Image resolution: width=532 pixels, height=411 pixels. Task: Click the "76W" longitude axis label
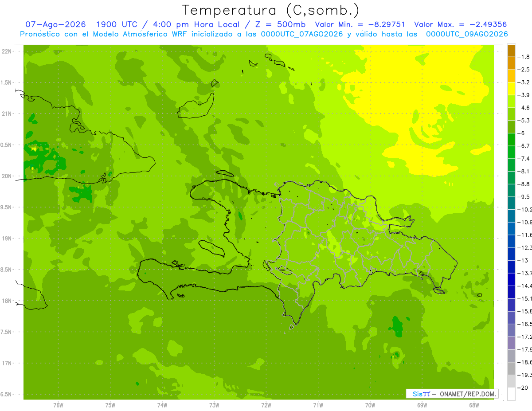(58, 405)
